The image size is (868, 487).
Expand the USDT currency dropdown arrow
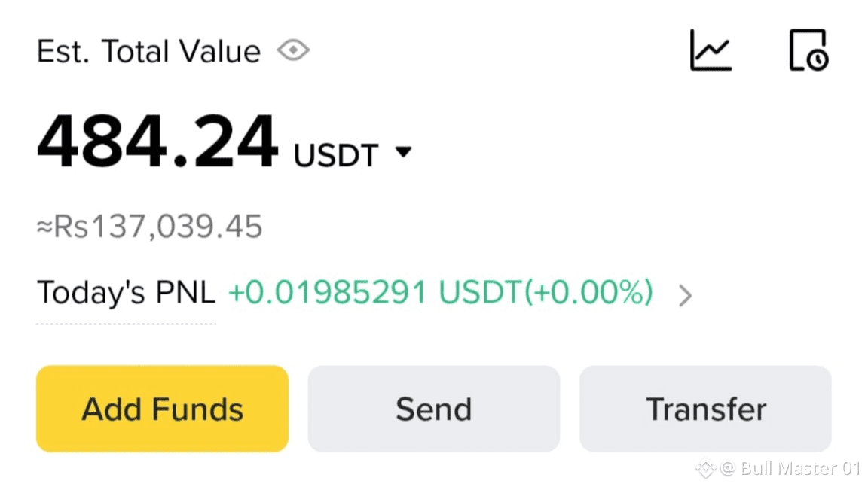click(404, 151)
